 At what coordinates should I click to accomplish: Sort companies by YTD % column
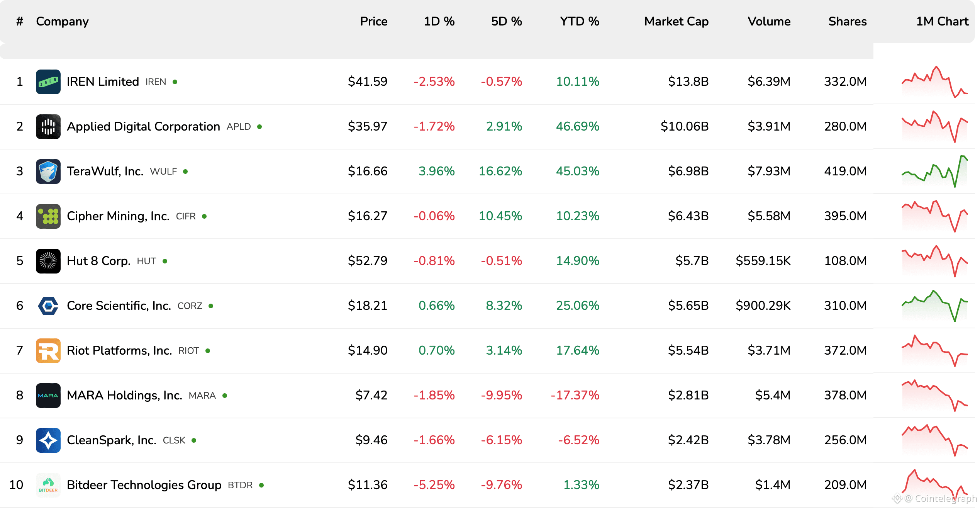(x=579, y=21)
